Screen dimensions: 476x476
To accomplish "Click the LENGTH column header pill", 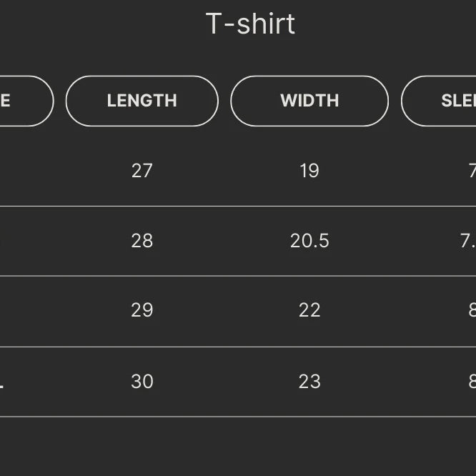I will click(142, 101).
